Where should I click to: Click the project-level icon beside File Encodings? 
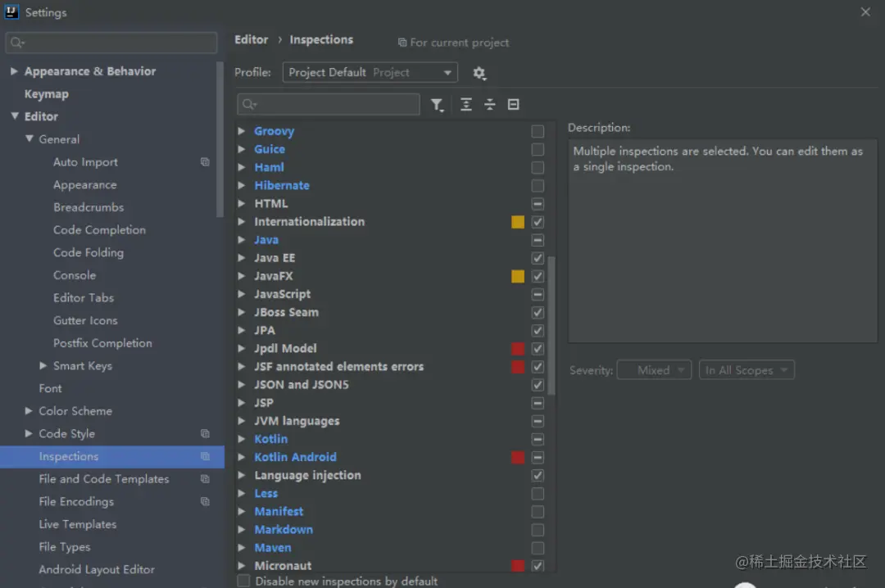tap(205, 501)
